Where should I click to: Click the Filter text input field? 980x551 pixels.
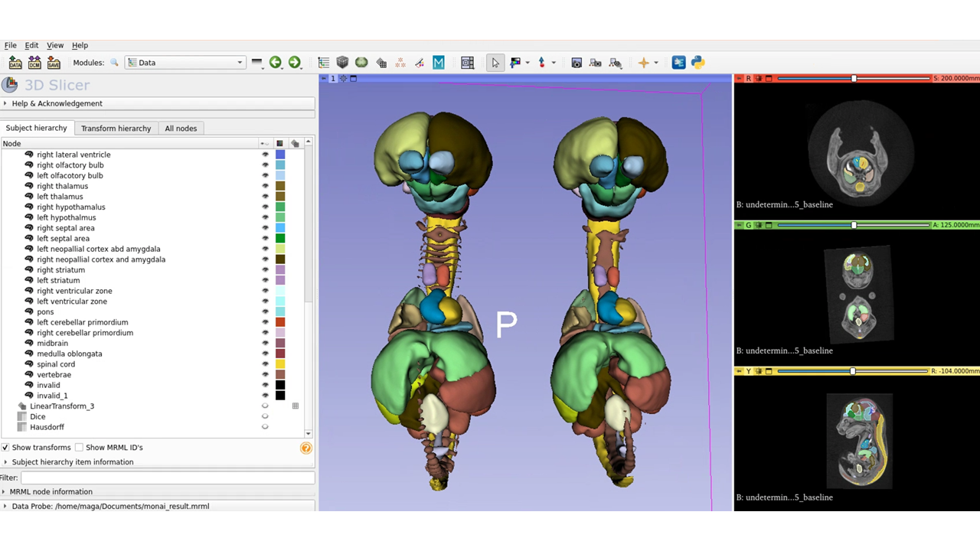point(167,478)
